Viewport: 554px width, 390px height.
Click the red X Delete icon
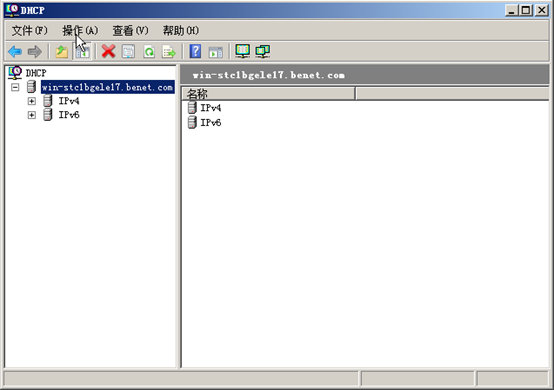click(x=108, y=52)
